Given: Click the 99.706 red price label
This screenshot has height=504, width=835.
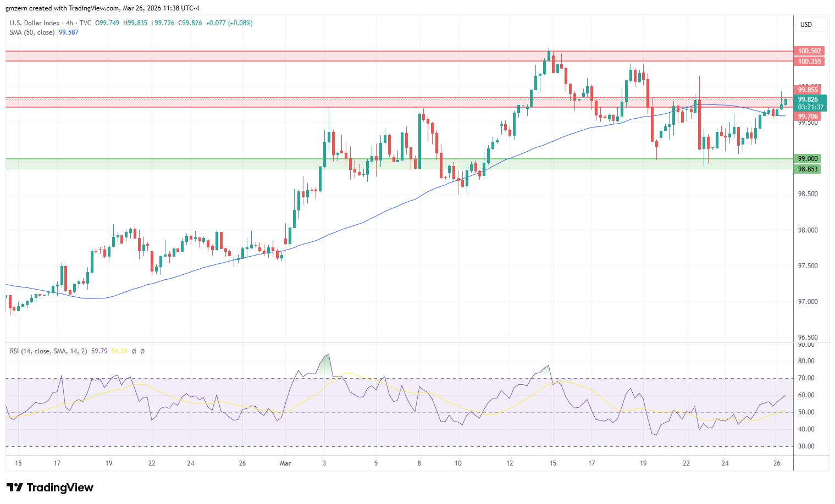Looking at the screenshot, I should pos(808,117).
